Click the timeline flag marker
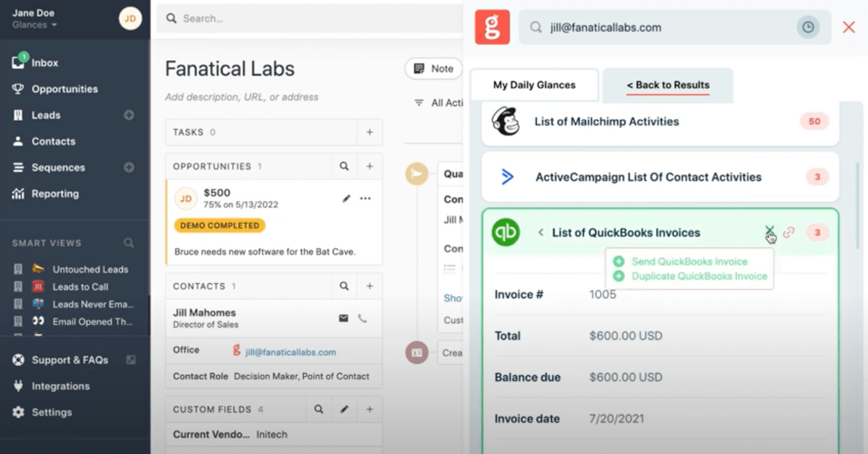 (x=417, y=174)
